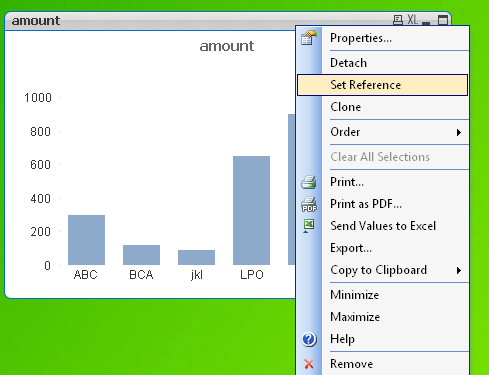Image resolution: width=489 pixels, height=375 pixels.
Task: Select Print... menu entry
Action: (382, 182)
